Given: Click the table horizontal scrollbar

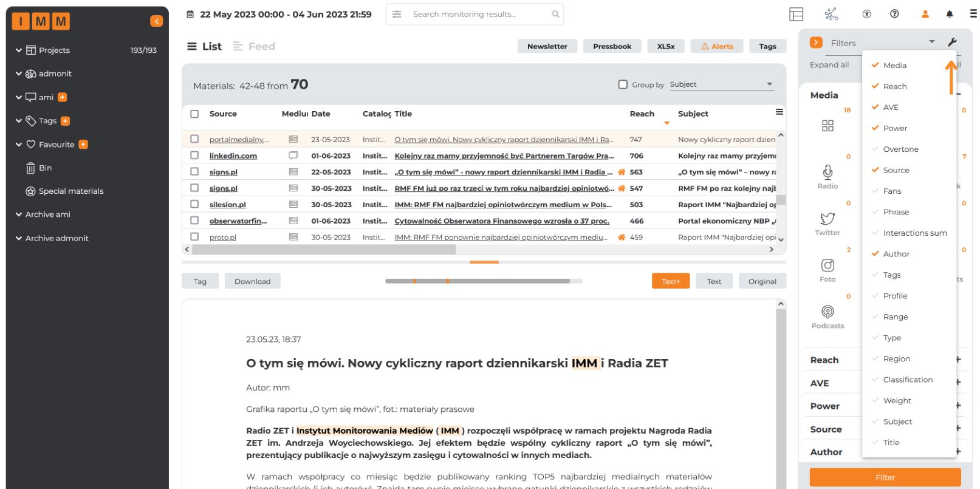Looking at the screenshot, I should point(324,249).
